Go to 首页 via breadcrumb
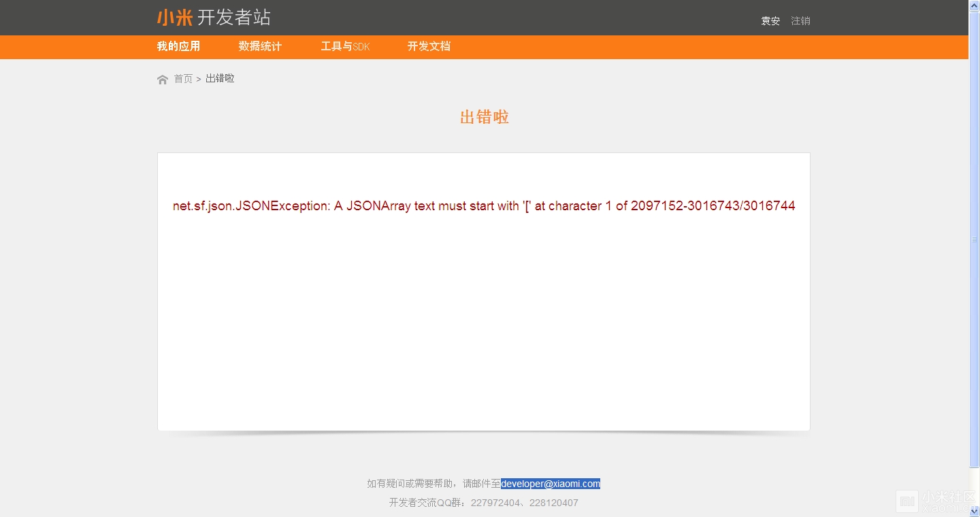The width and height of the screenshot is (980, 517). coord(183,79)
